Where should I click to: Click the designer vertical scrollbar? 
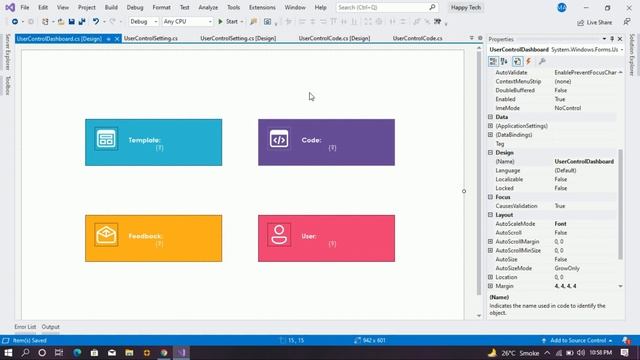(x=479, y=173)
